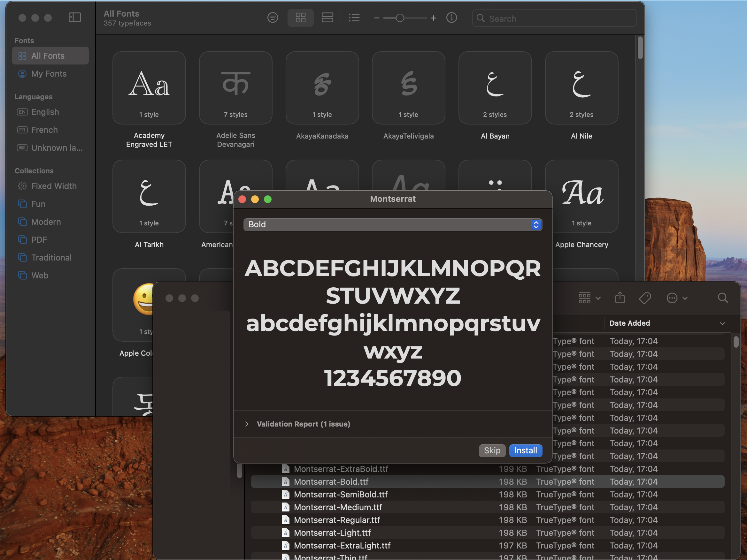Click Montserrat-Light.ttf file icon
747x560 pixels.
click(x=286, y=533)
